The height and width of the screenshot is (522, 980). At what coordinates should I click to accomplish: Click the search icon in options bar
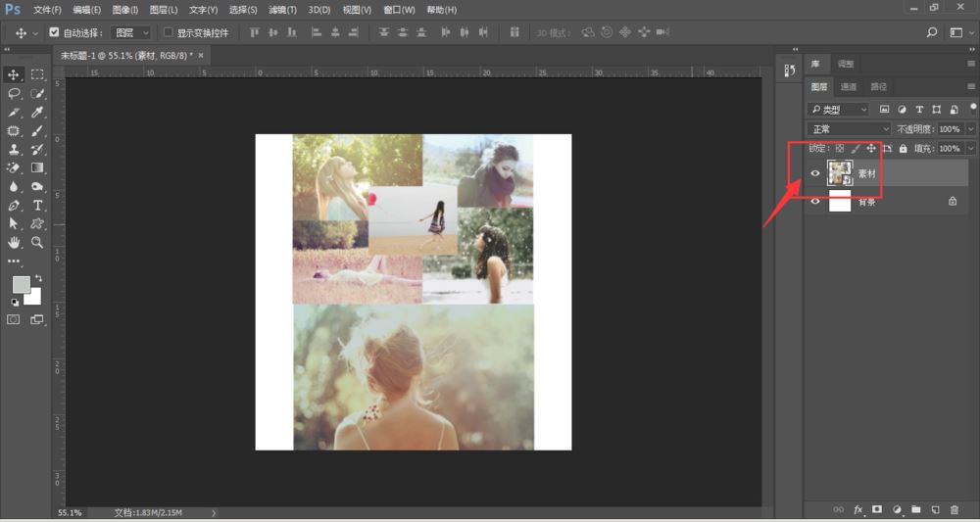(932, 32)
